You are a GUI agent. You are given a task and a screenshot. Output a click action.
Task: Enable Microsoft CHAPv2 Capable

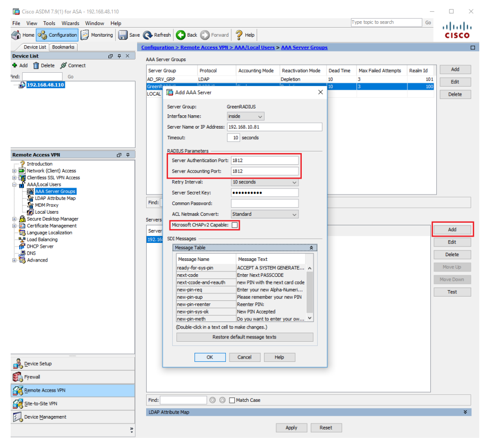234,225
